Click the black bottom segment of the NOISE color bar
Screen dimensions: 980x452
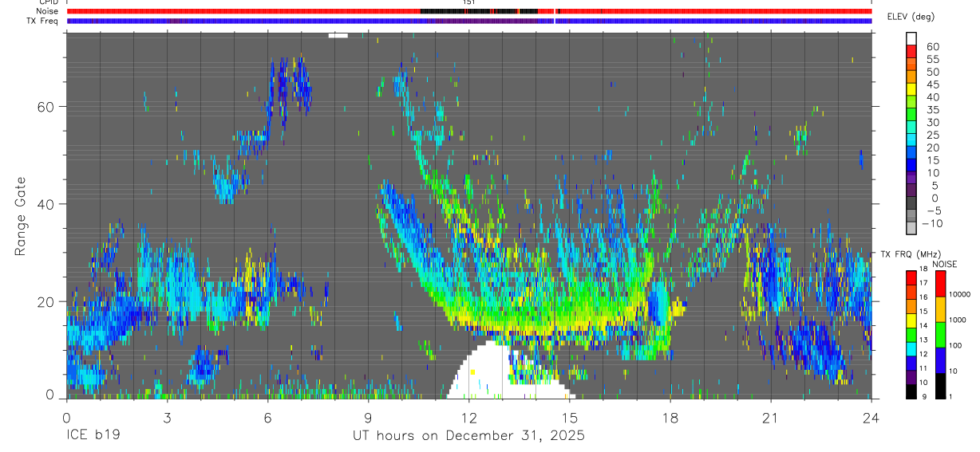(940, 385)
